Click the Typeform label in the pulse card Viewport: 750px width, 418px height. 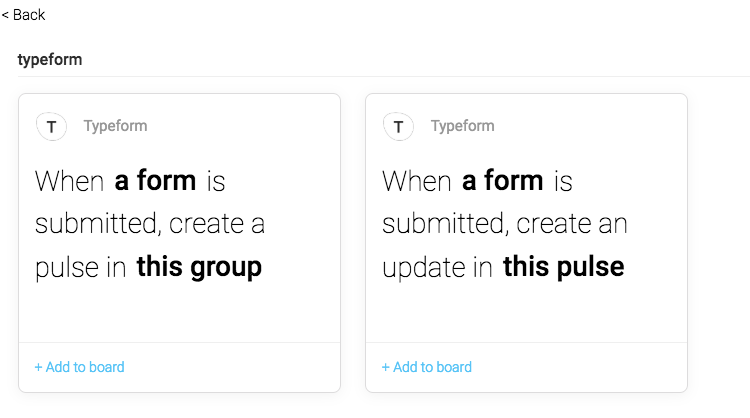point(115,126)
